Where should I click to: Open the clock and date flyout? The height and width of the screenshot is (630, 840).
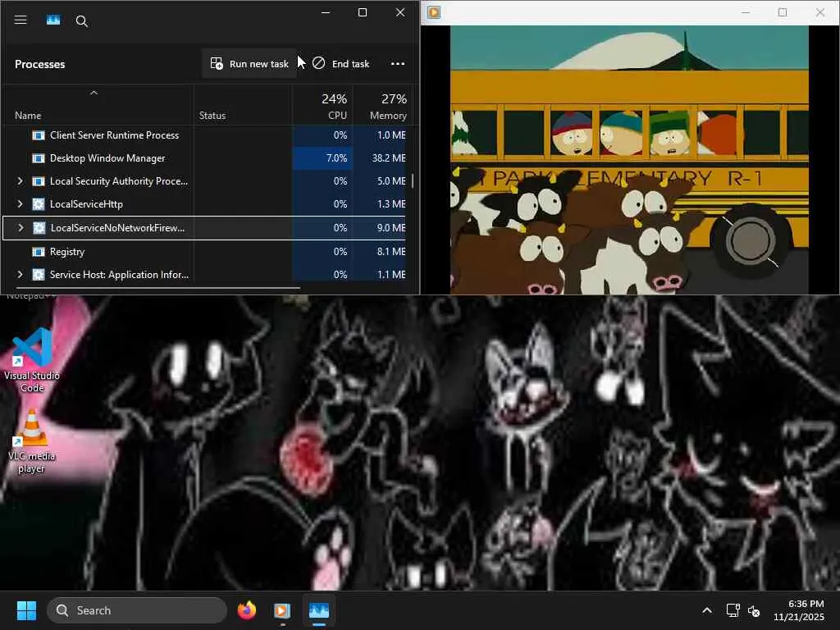point(799,610)
